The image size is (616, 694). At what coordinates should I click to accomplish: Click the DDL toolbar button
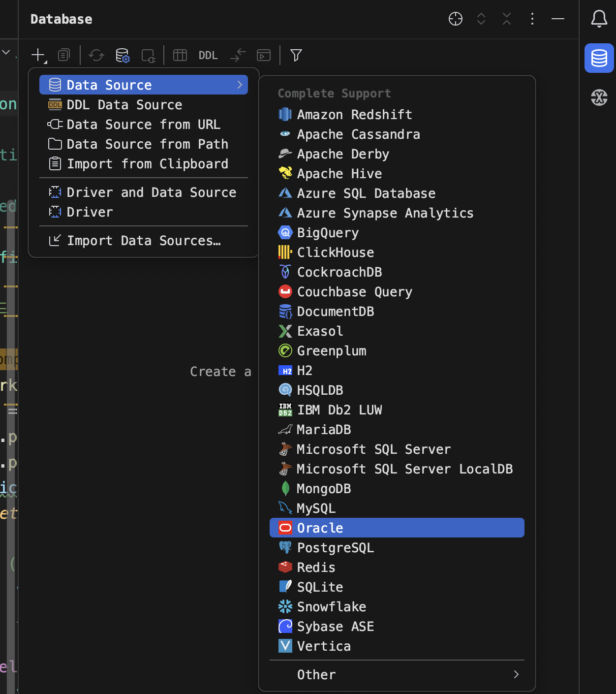(x=208, y=55)
